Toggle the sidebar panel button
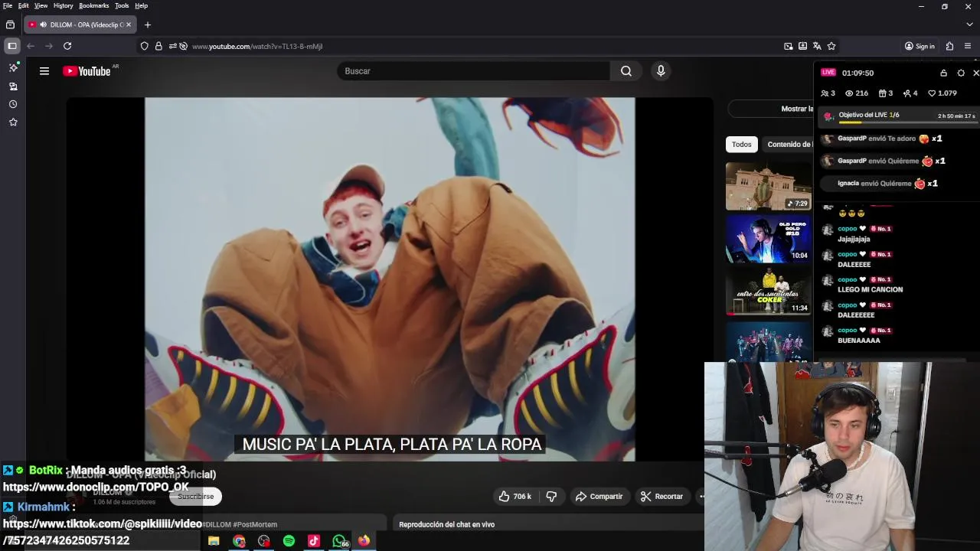 point(12,46)
